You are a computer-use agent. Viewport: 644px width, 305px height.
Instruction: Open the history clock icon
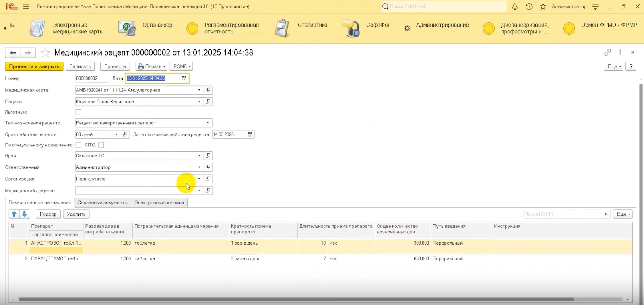point(529,6)
